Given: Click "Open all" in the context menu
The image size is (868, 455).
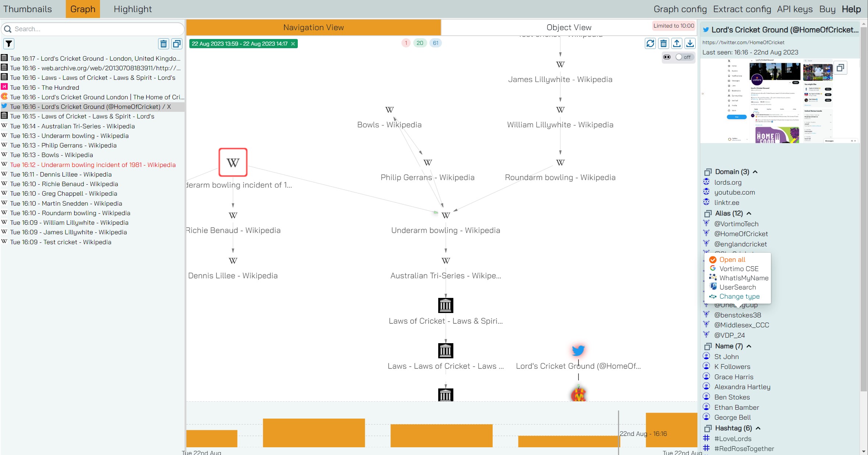Looking at the screenshot, I should point(732,259).
